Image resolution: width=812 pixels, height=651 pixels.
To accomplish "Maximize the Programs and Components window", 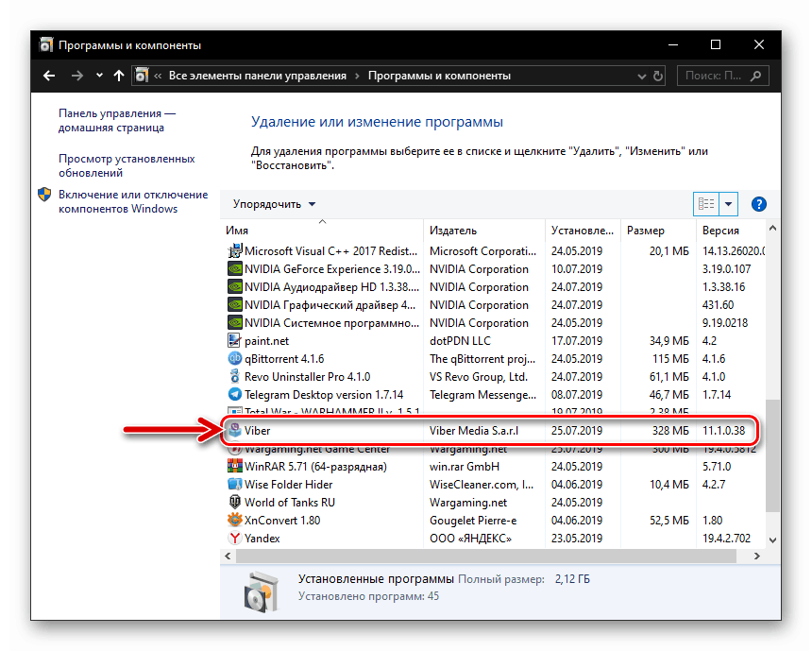I will point(716,45).
